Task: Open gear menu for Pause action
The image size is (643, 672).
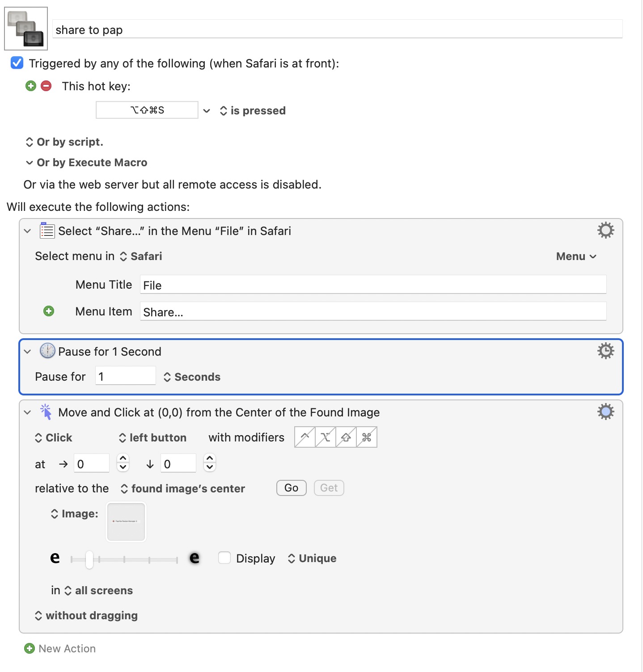Action: pyautogui.click(x=605, y=351)
